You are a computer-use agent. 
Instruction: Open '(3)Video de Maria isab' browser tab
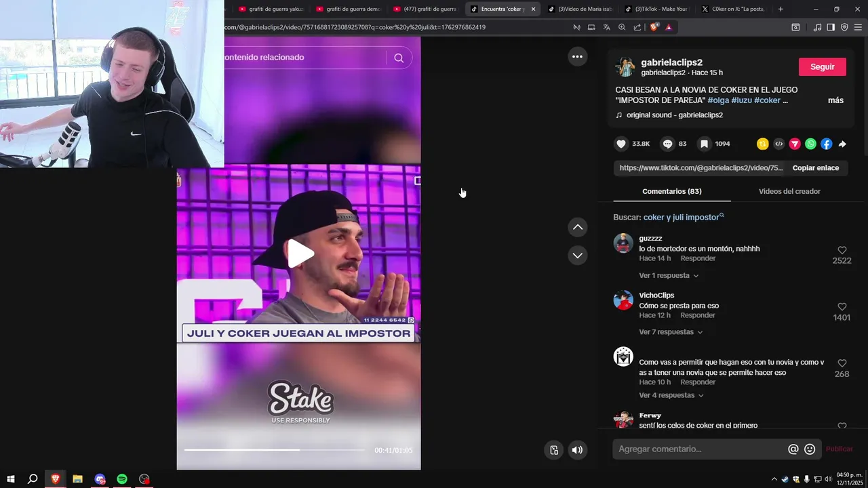tap(580, 9)
